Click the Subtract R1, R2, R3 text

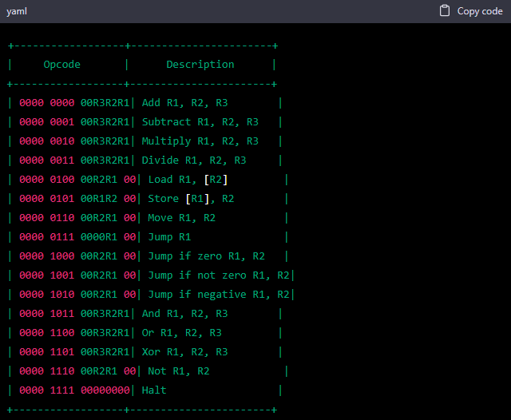point(200,122)
